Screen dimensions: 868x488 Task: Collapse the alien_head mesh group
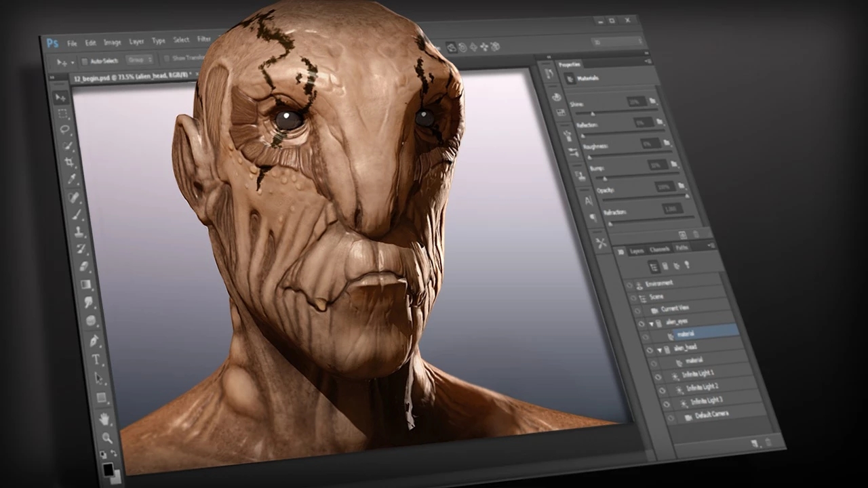coord(660,350)
